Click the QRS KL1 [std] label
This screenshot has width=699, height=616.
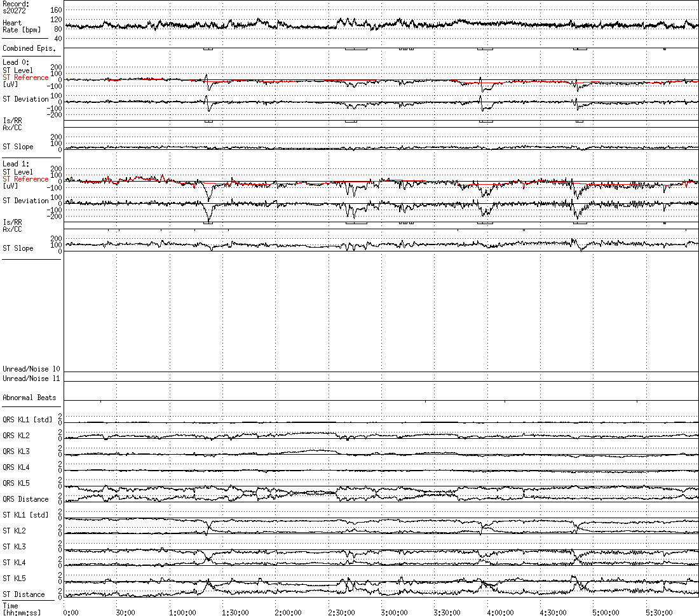27,420
